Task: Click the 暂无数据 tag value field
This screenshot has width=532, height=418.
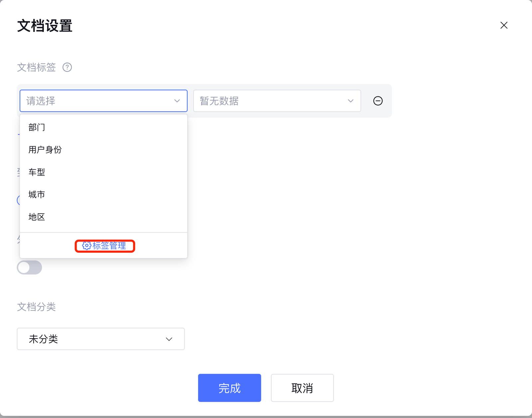Action: click(269, 101)
